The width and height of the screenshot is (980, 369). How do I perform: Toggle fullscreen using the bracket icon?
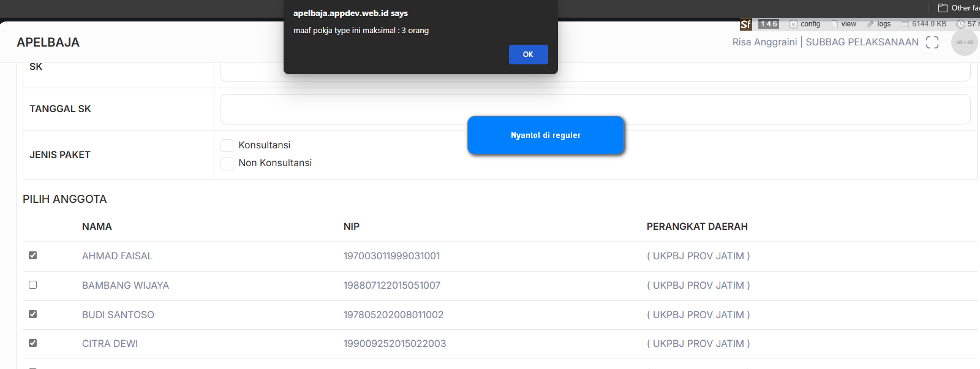click(x=932, y=42)
